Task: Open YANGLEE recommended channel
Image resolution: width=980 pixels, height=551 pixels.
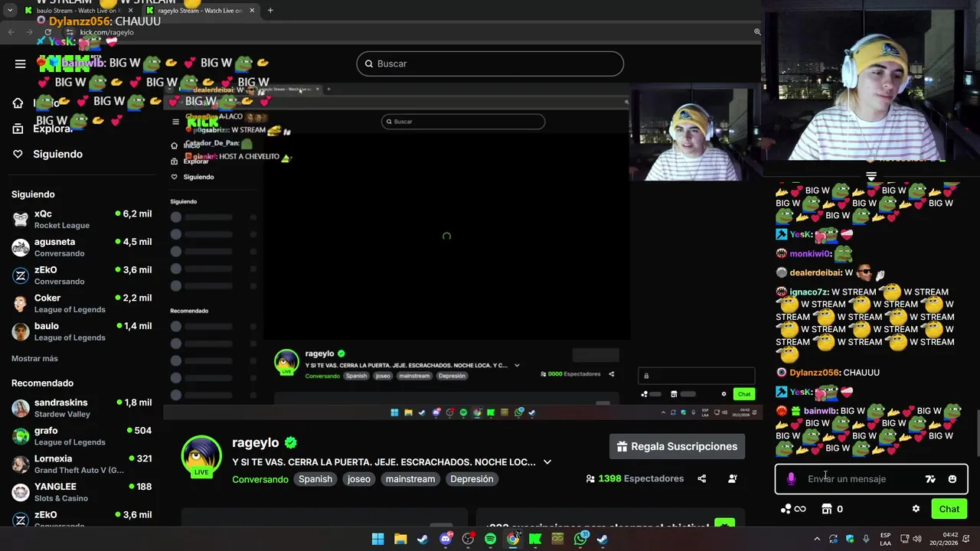Action: click(x=82, y=492)
